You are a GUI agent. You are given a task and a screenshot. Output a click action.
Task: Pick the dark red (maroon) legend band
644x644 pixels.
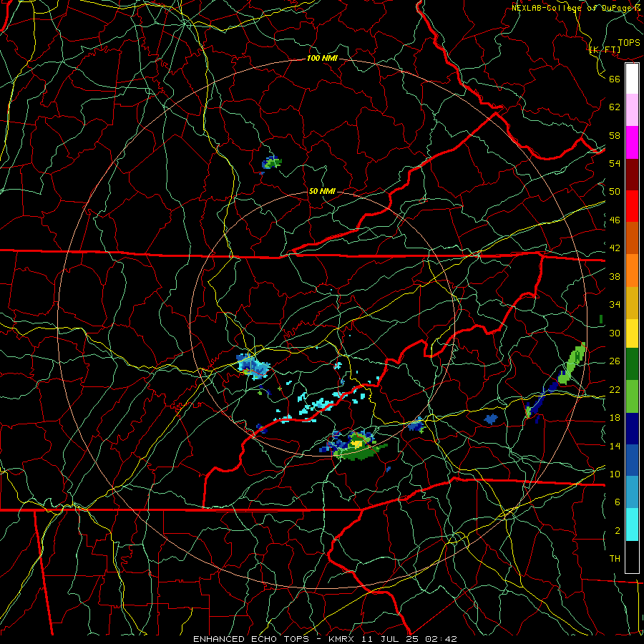tap(632, 175)
